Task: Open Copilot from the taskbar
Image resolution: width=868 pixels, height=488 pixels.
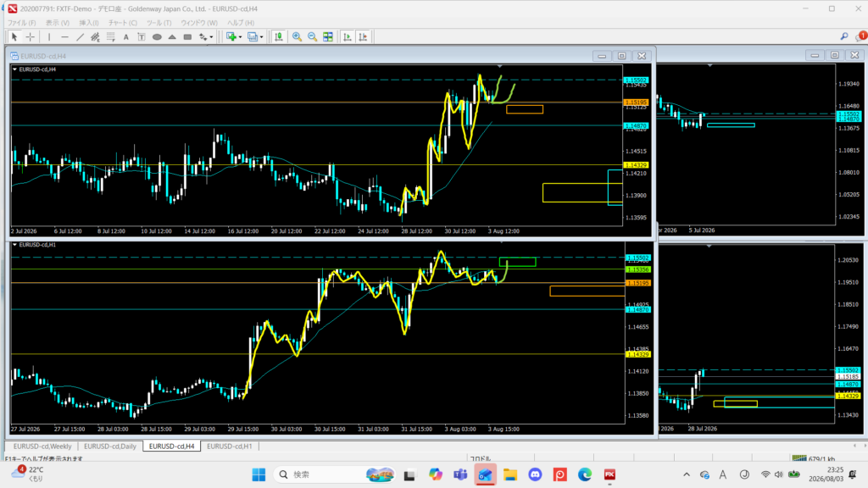Action: pos(436,474)
